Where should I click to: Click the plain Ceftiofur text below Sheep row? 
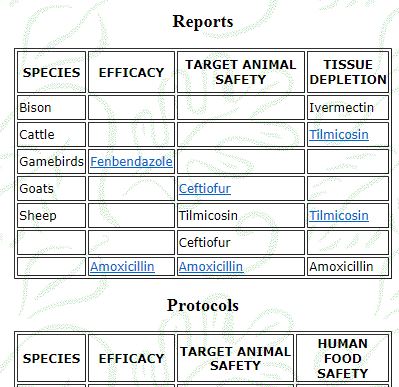point(205,243)
